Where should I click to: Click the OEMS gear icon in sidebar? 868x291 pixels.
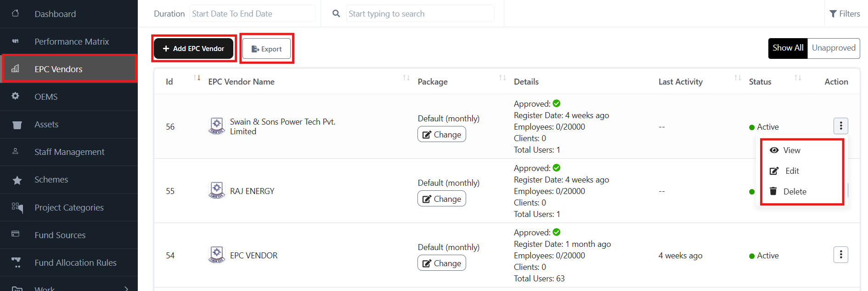click(16, 96)
